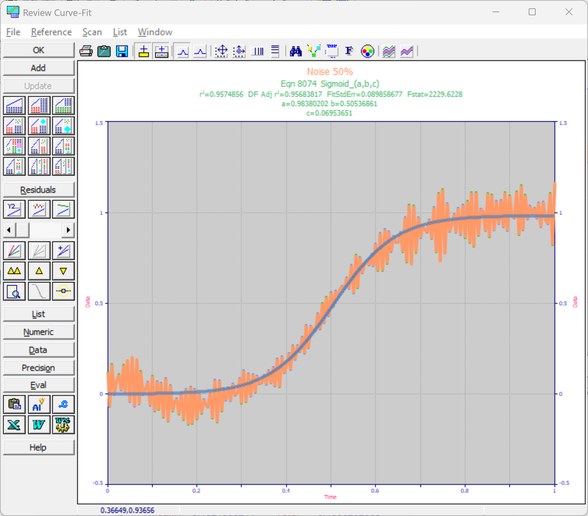Click the Numeric button
The height and width of the screenshot is (516, 588).
pos(38,332)
